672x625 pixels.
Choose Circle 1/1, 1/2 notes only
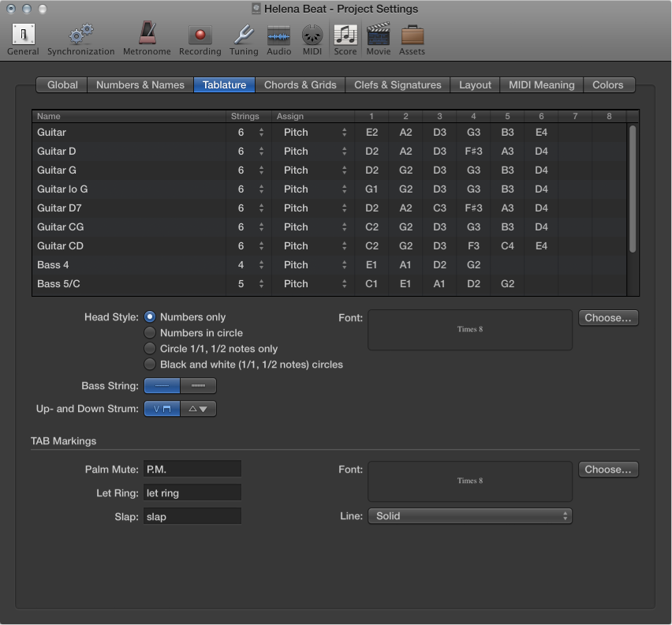[149, 349]
